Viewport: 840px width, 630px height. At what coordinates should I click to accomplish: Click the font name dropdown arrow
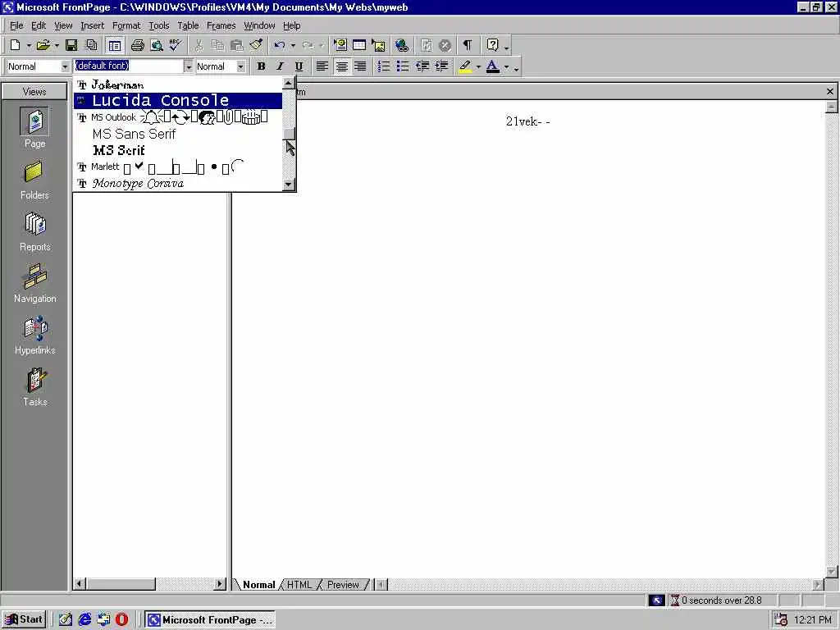tap(188, 66)
